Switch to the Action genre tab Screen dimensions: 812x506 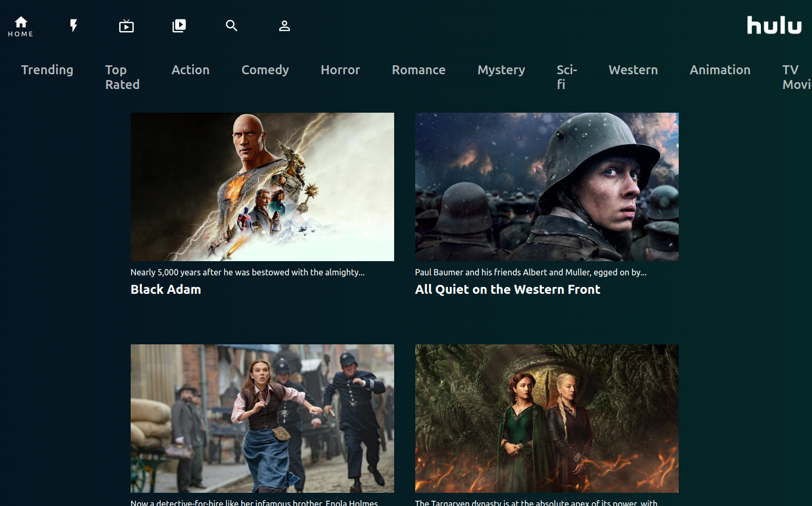pyautogui.click(x=191, y=70)
